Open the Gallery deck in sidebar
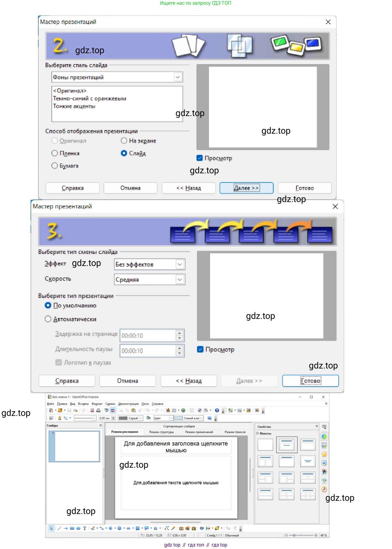The height and width of the screenshot is (549, 392). click(324, 480)
